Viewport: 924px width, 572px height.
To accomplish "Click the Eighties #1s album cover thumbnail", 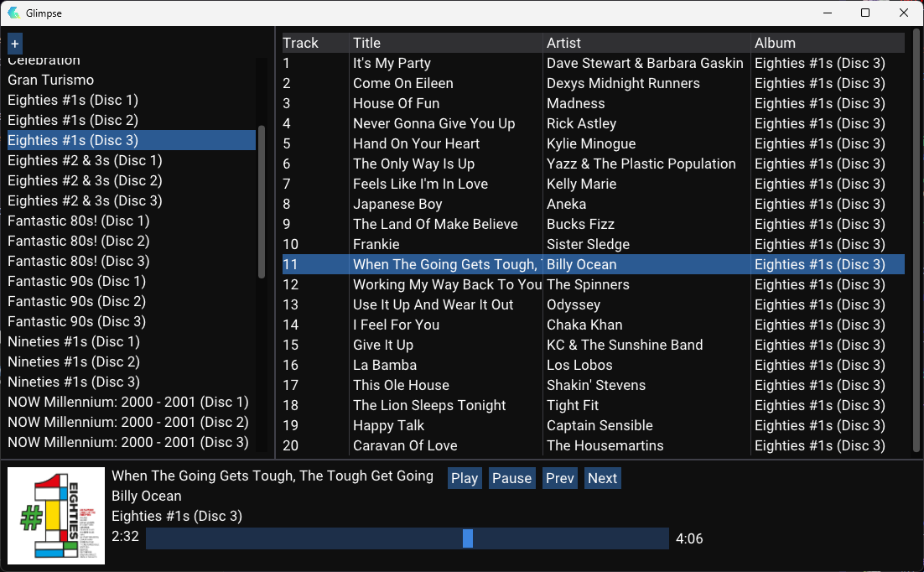I will click(56, 516).
